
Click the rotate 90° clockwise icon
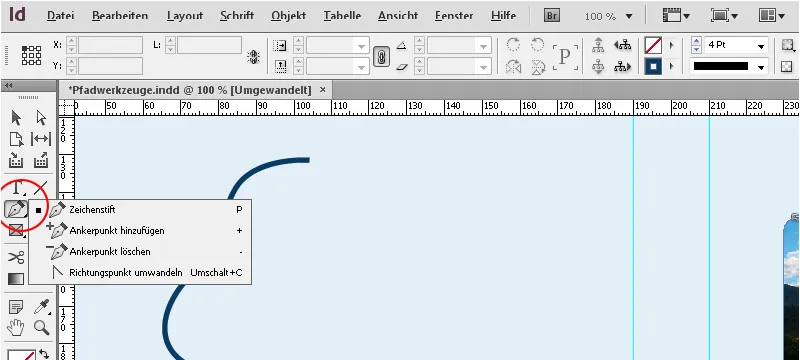(x=513, y=44)
